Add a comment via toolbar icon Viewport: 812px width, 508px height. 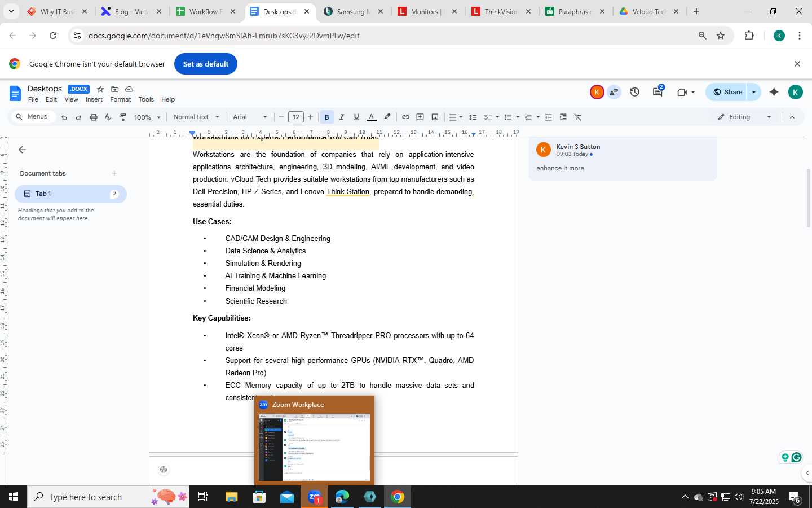(x=420, y=117)
